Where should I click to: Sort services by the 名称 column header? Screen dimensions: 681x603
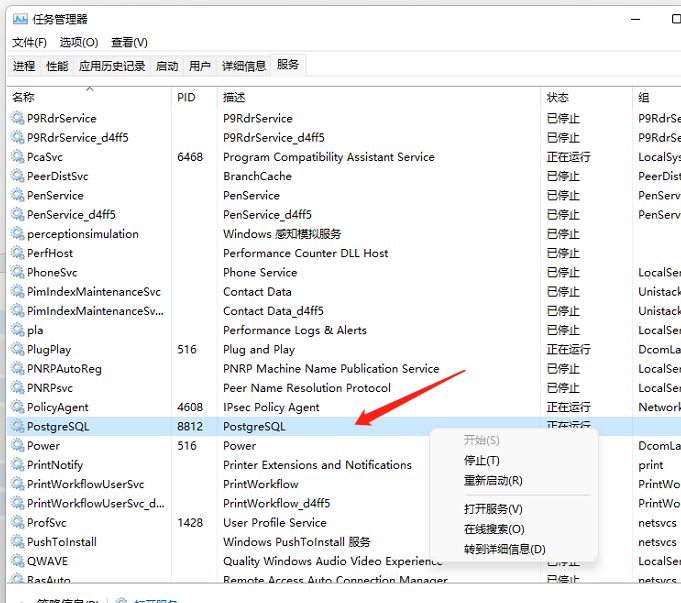24,97
